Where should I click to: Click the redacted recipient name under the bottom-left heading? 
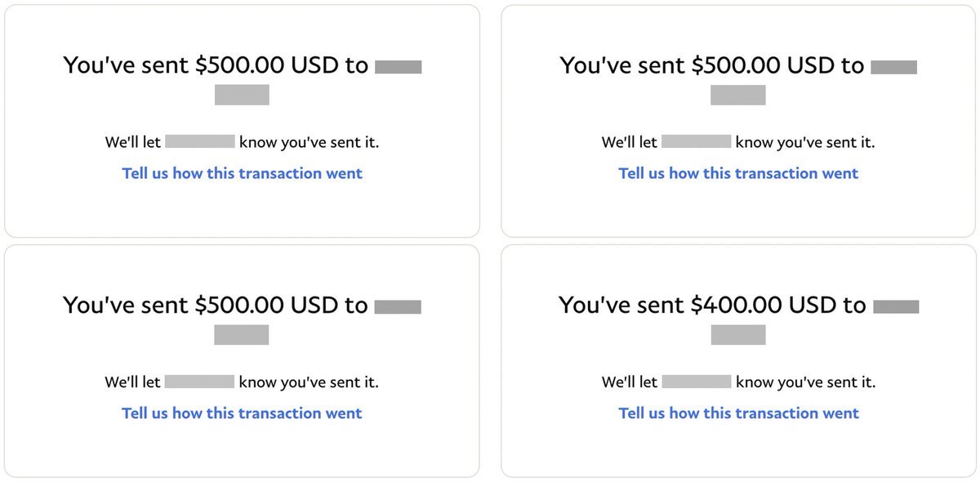point(242,335)
